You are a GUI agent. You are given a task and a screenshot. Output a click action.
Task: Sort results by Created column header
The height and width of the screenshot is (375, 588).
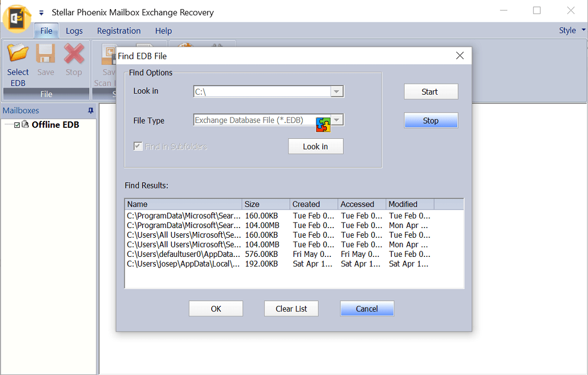point(314,205)
